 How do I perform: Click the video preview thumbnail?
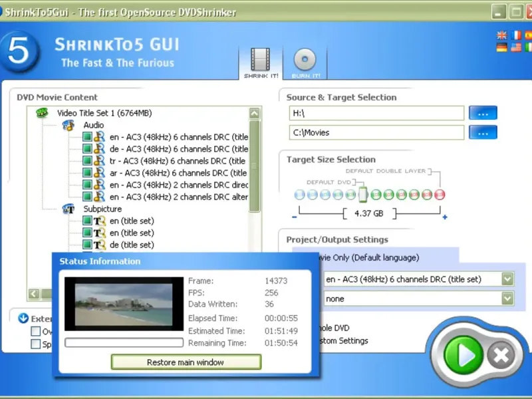[124, 304]
